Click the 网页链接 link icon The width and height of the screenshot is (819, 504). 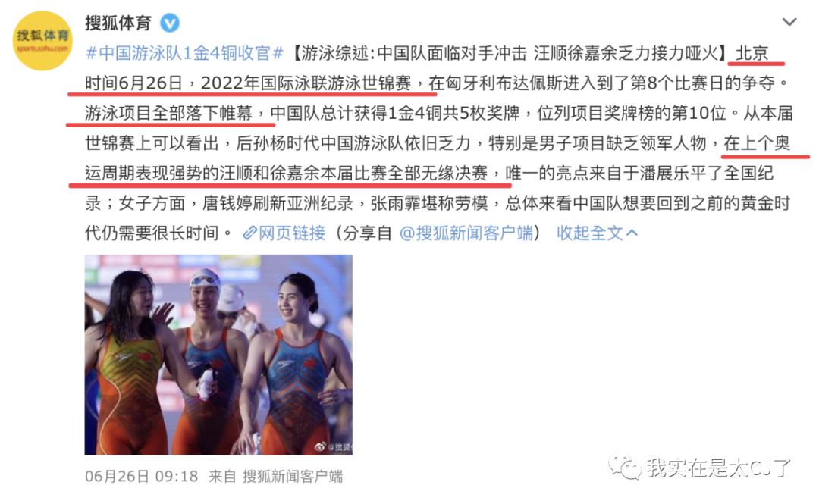249,233
